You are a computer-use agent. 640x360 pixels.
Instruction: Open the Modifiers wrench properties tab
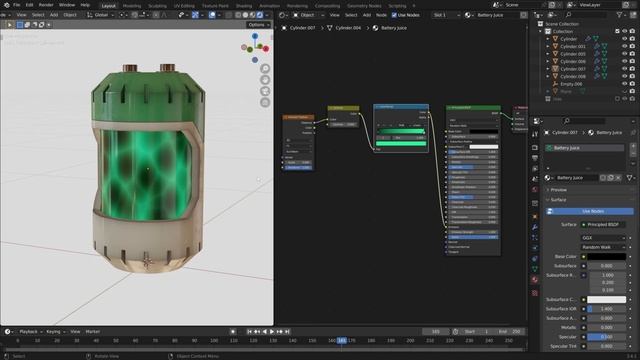pyautogui.click(x=535, y=227)
